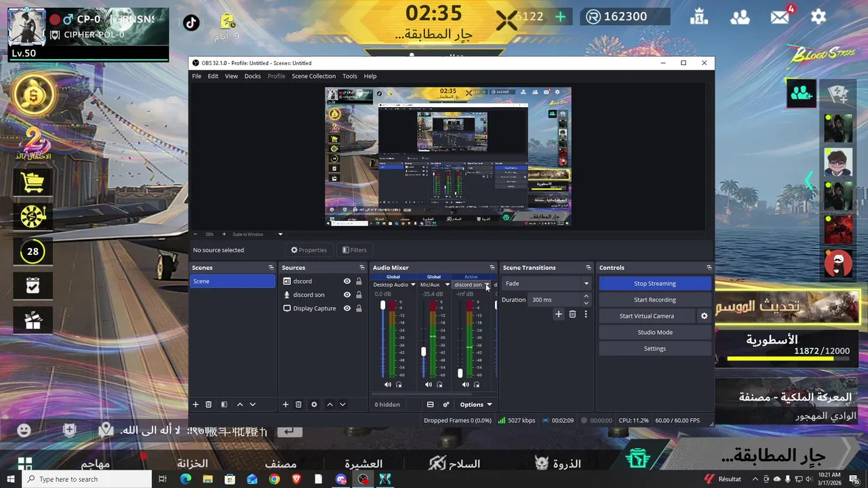This screenshot has width=868, height=488.
Task: Toggle monitoring headphones for Desktop Audio
Action: coord(399,385)
